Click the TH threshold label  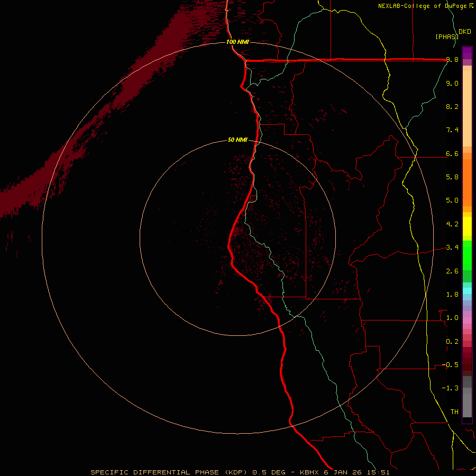pyautogui.click(x=454, y=411)
